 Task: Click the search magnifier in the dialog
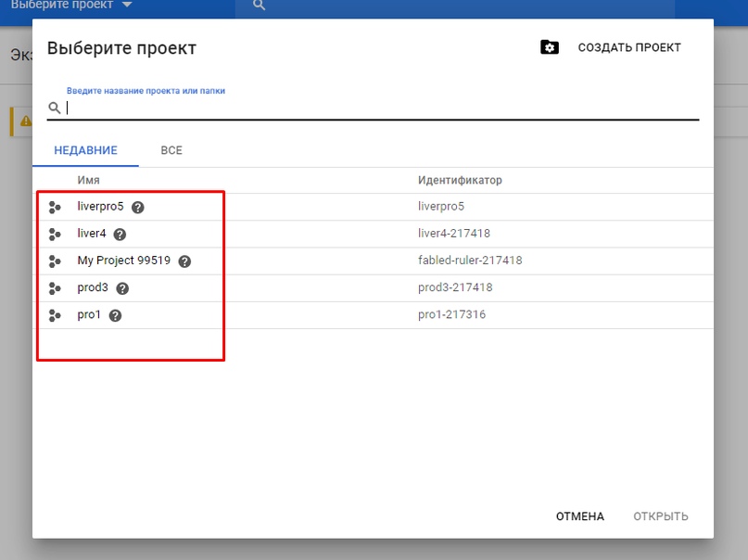pos(55,108)
